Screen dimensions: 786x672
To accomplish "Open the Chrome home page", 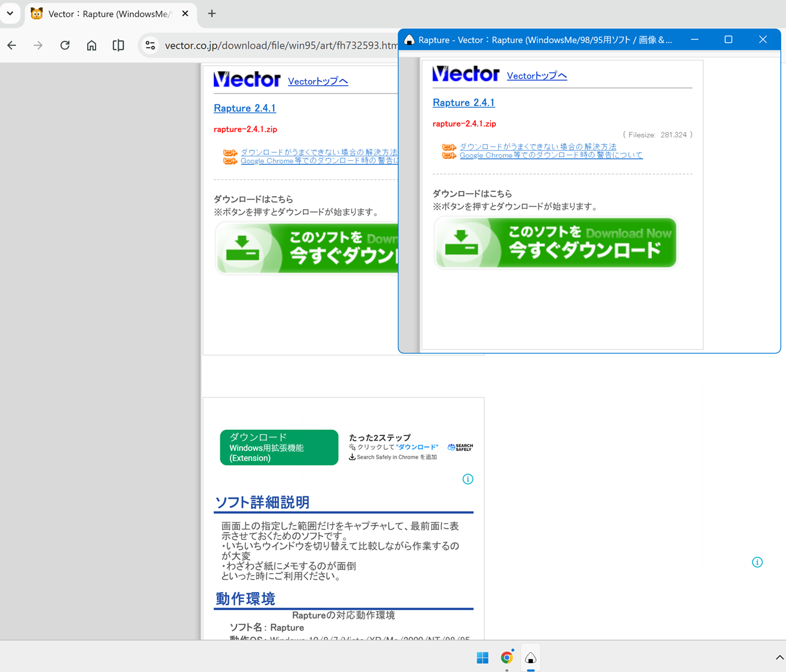I will [x=91, y=45].
